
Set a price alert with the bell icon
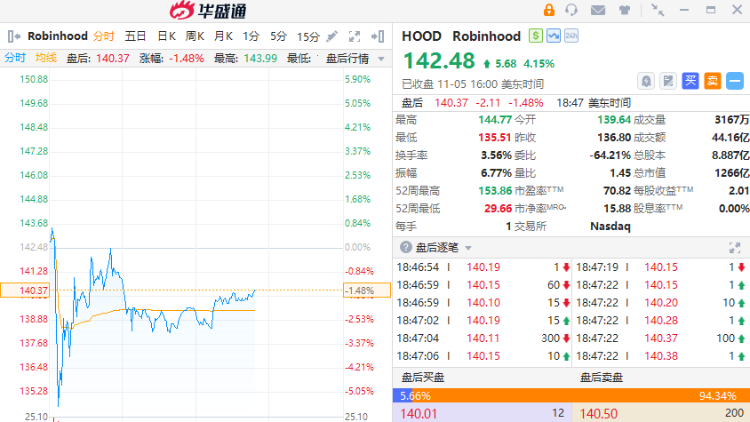646,81
